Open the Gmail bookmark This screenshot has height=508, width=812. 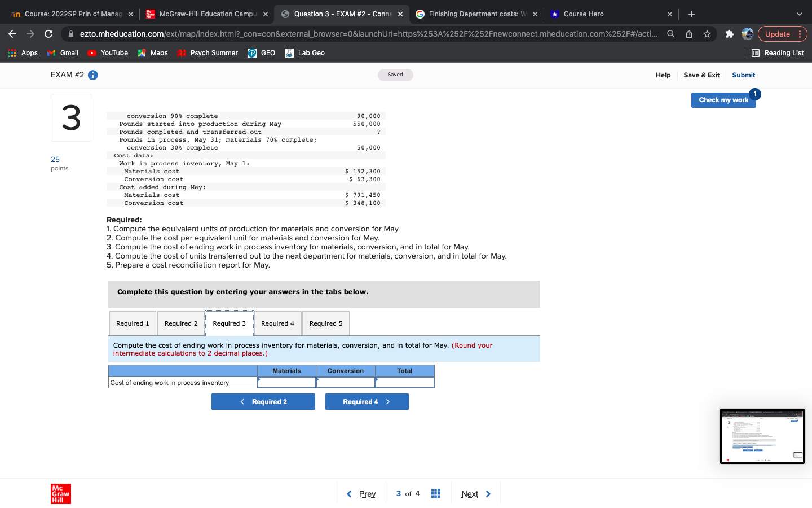pyautogui.click(x=62, y=52)
